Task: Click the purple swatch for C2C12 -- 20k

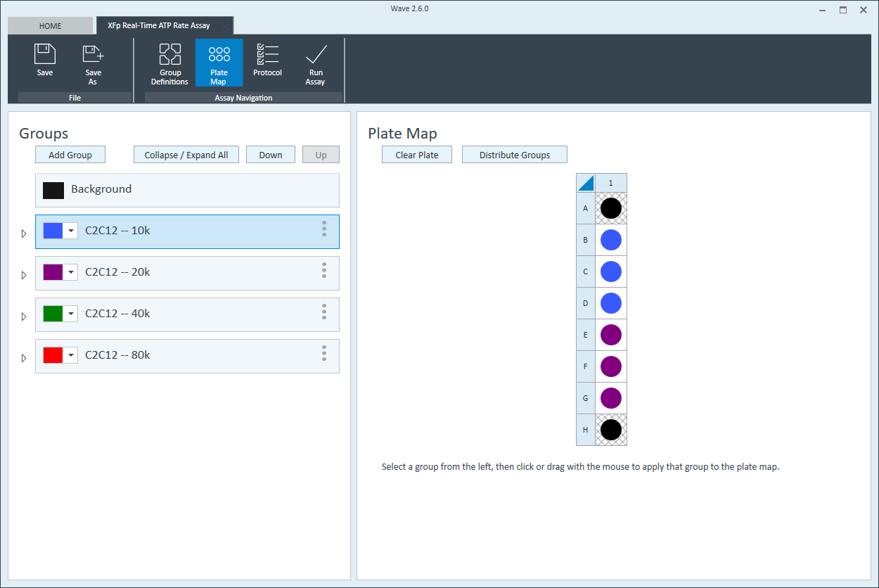Action: coord(53,272)
